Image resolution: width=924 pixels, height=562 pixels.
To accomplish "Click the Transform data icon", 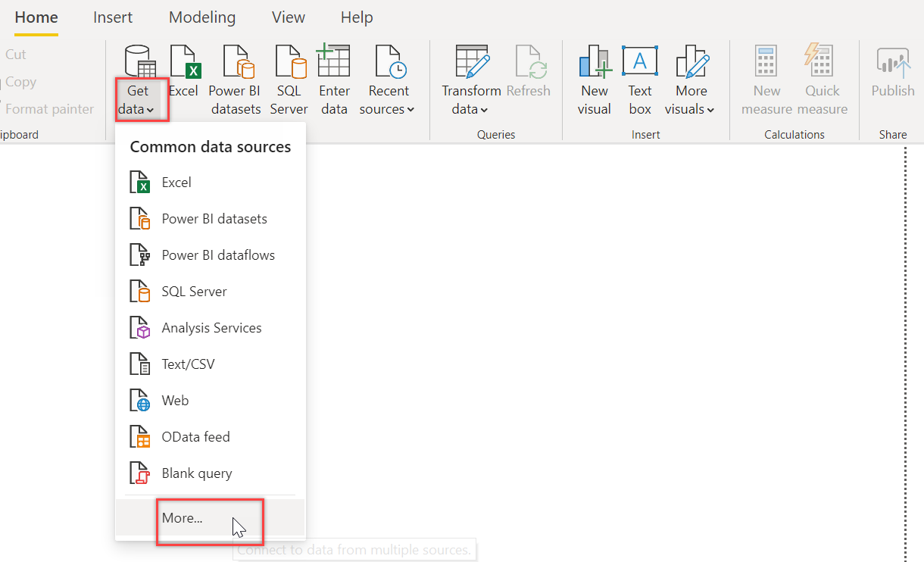I will (473, 61).
